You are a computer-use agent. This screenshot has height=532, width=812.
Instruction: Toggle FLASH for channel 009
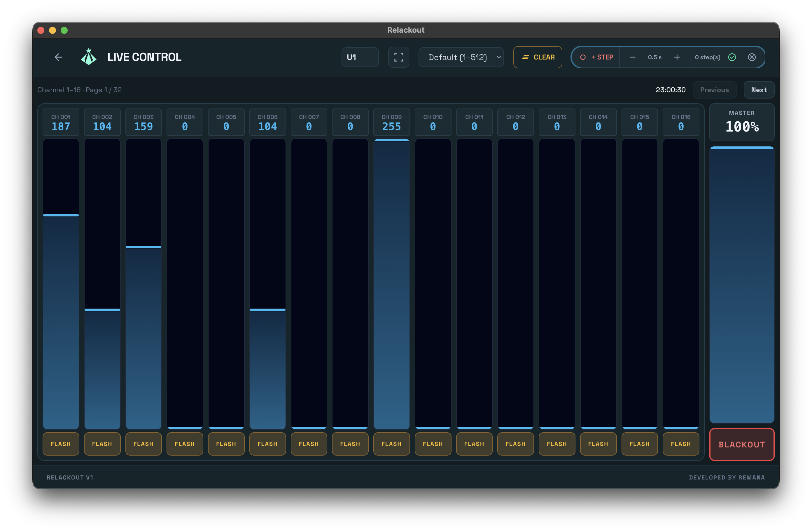click(391, 444)
